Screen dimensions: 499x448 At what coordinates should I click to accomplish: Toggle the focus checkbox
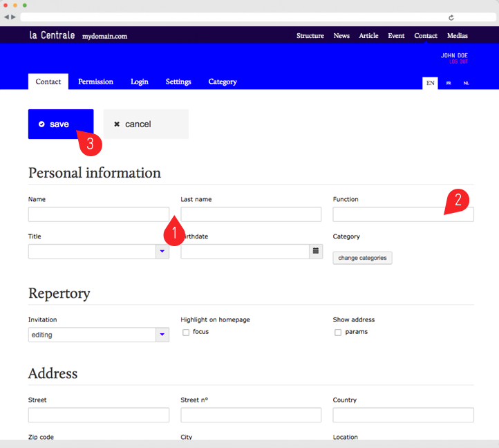186,332
